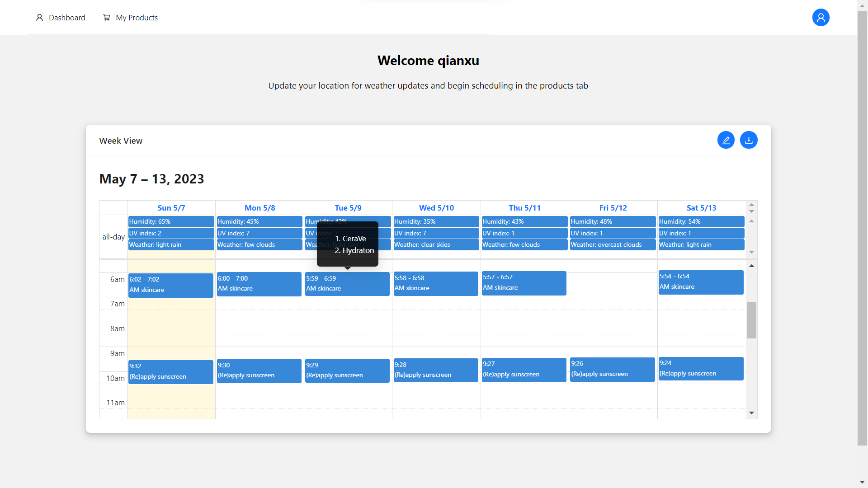Click calendar scrollbar down arrow at bottom
Viewport: 868px width, 488px height.
tap(751, 413)
